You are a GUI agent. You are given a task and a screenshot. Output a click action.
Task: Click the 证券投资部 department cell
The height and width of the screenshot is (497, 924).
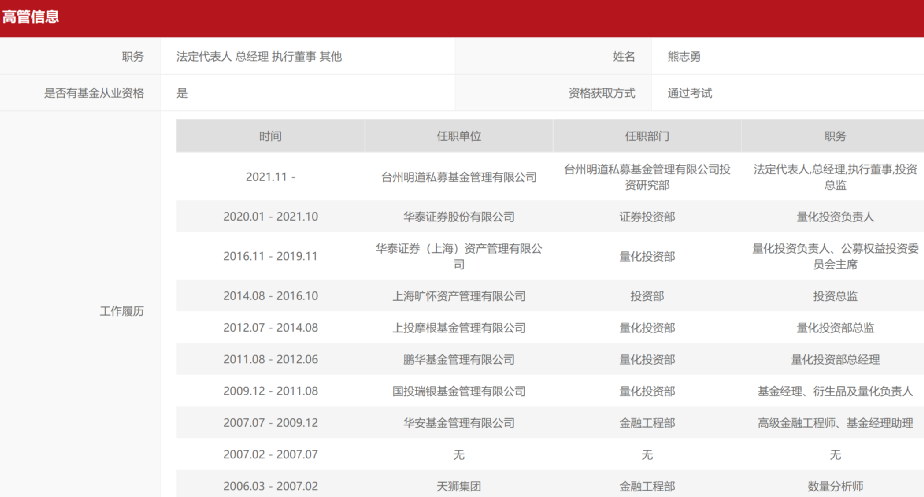[647, 216]
